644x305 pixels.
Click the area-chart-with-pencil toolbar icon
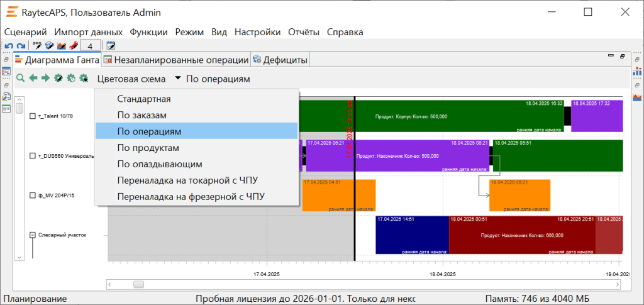(62, 45)
